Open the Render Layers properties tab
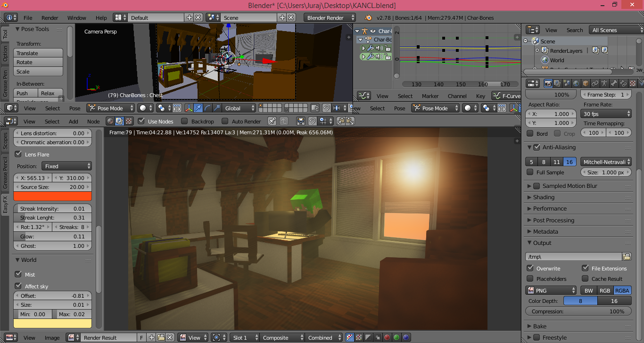The image size is (644, 343). tap(557, 83)
